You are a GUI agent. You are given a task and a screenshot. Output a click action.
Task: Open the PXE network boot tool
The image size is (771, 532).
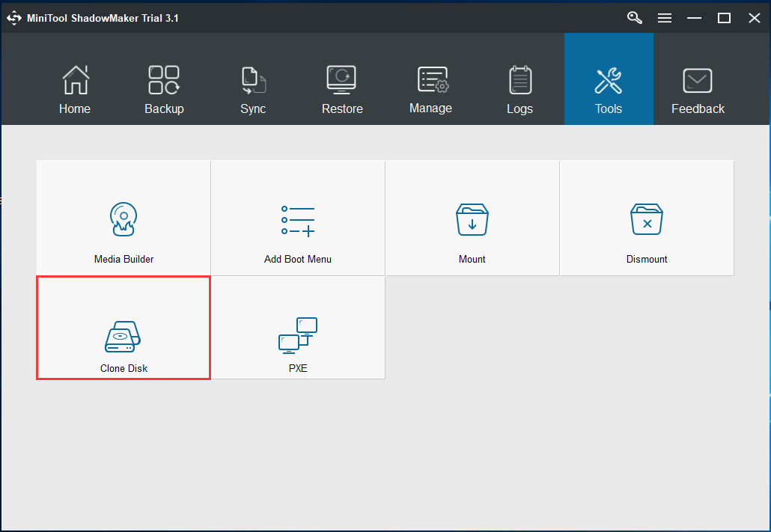point(298,328)
